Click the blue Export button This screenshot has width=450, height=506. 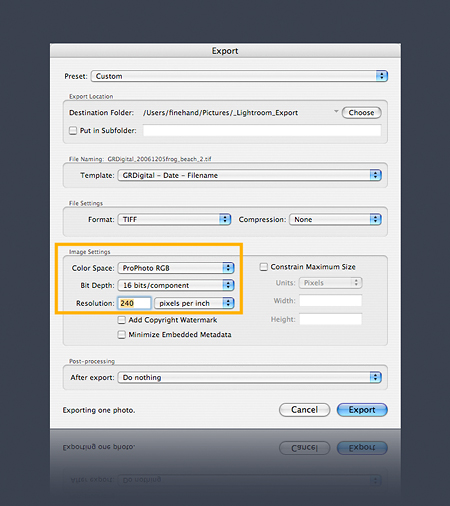pos(362,410)
